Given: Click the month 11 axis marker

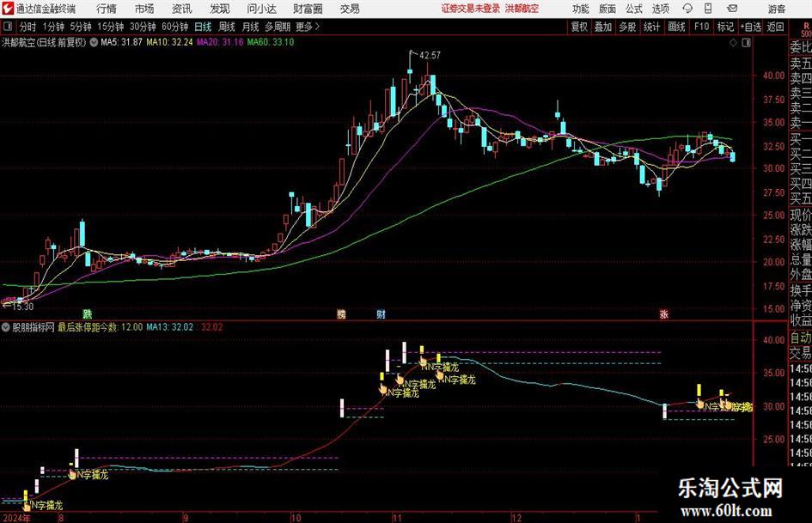Looking at the screenshot, I should click(397, 518).
